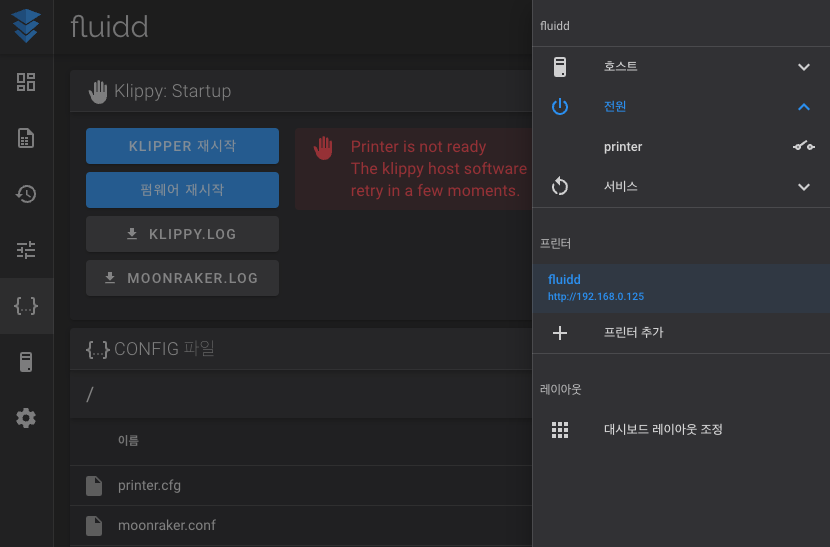This screenshot has height=547, width=830.
Task: Select the 서비스 menu item
Action: coord(681,186)
